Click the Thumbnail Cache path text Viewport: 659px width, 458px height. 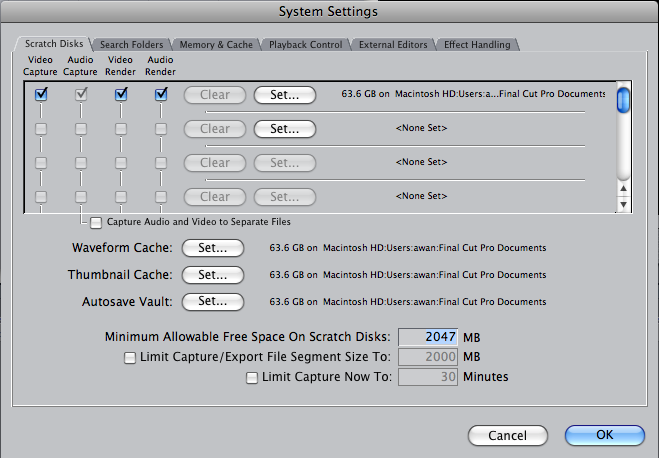coord(408,275)
